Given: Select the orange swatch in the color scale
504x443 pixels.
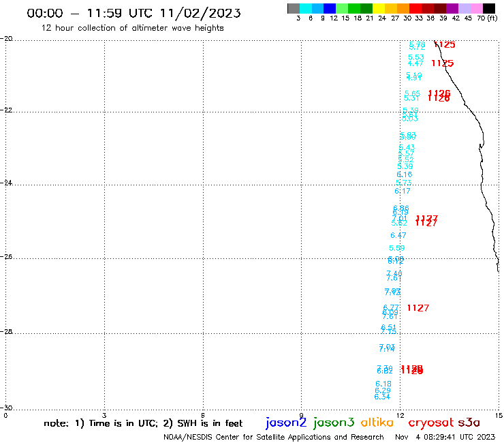Looking at the screenshot, I should tap(403, 8).
